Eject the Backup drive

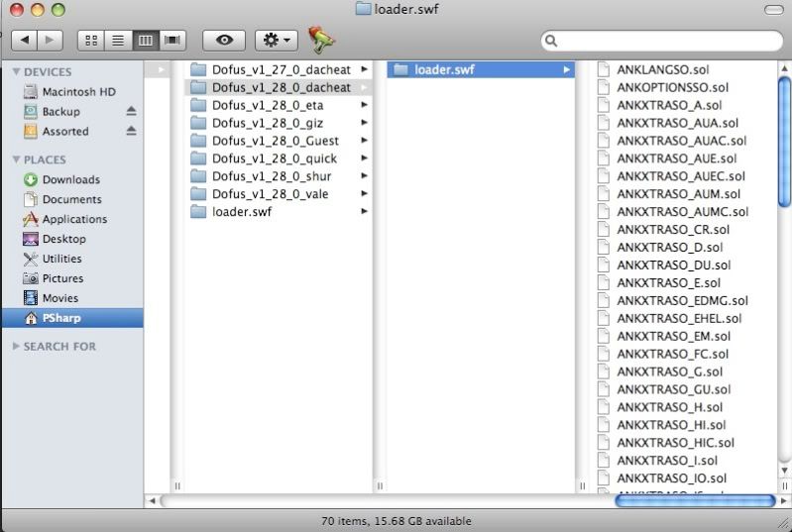[131, 111]
